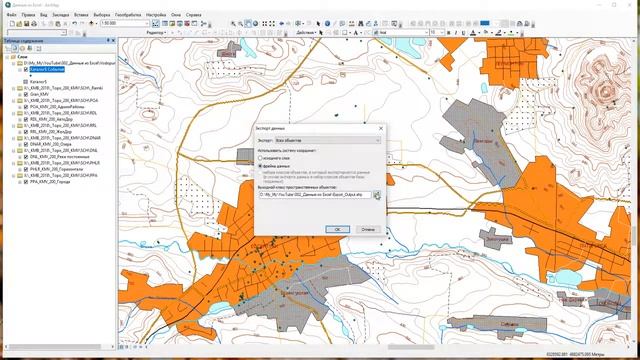Screen dimensions: 640x360
Task: Open the map scale 1:50 000 dropdown
Action: 147,24
